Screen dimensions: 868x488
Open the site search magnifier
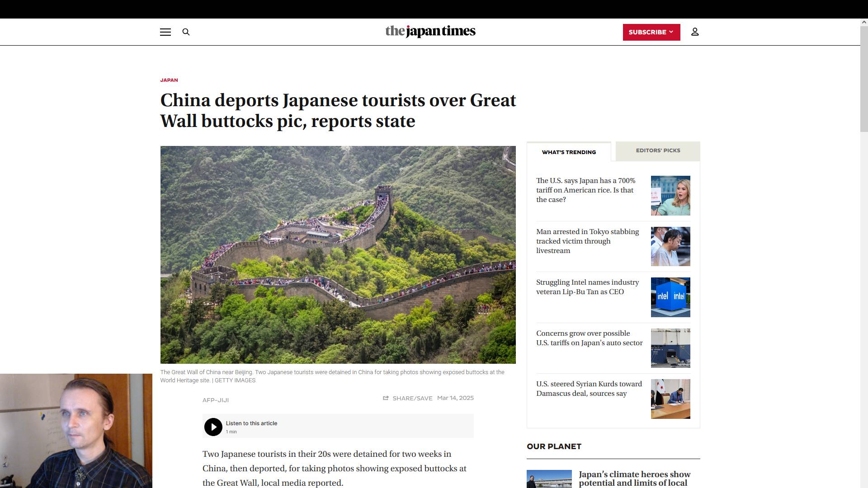pyautogui.click(x=186, y=32)
